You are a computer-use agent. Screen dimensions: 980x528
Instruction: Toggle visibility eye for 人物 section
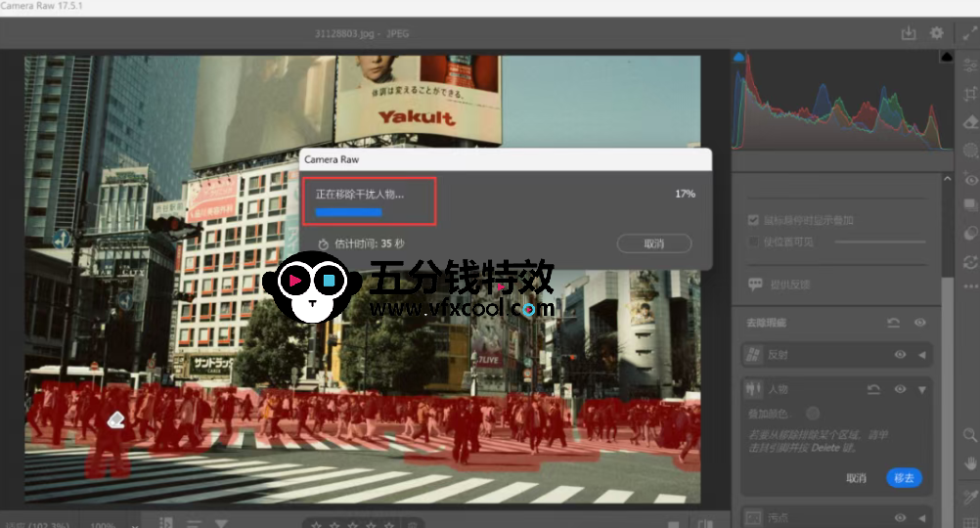click(x=900, y=389)
